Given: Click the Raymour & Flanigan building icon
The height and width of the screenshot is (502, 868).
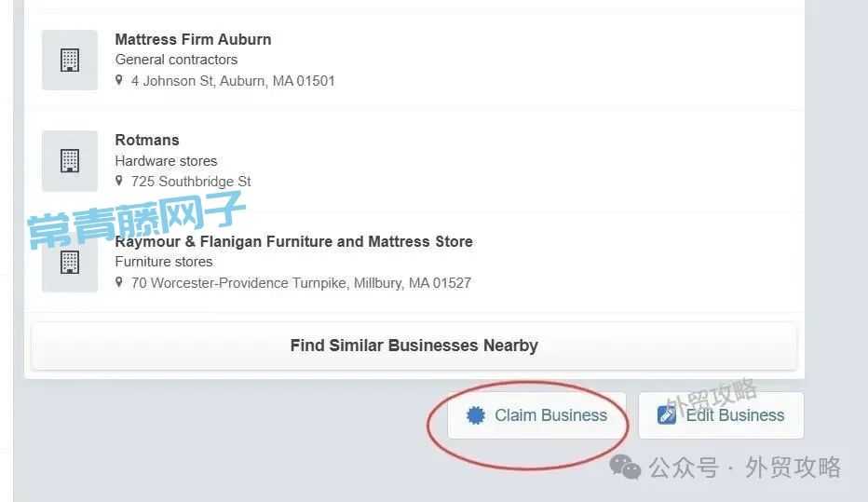Looking at the screenshot, I should tap(70, 263).
